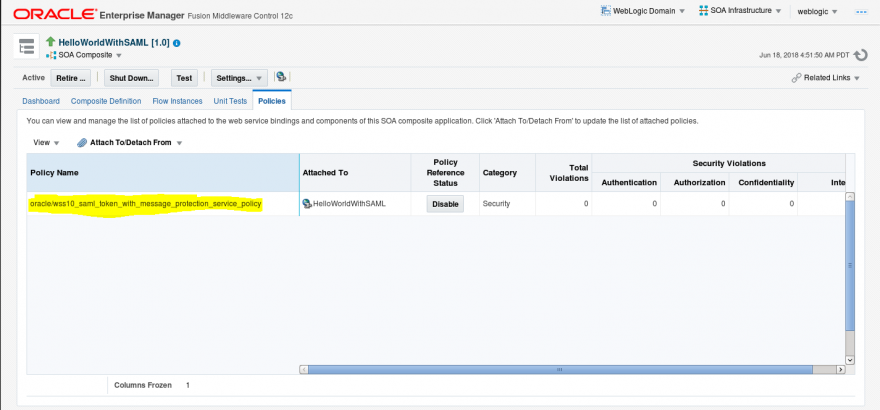This screenshot has width=880, height=410.
Task: Click the Authentication column header
Action: [626, 182]
